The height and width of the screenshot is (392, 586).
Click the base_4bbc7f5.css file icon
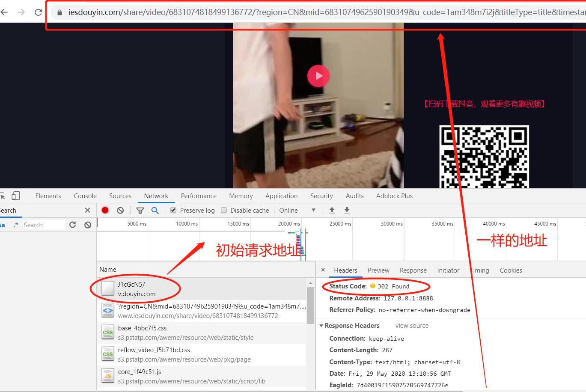coord(108,332)
